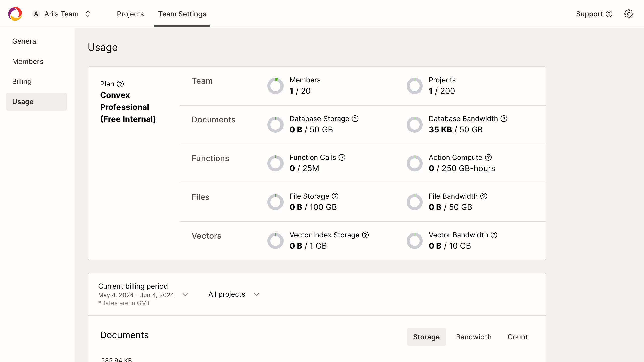Go to the Projects tab
Screen dimensions: 644x362
click(x=130, y=14)
